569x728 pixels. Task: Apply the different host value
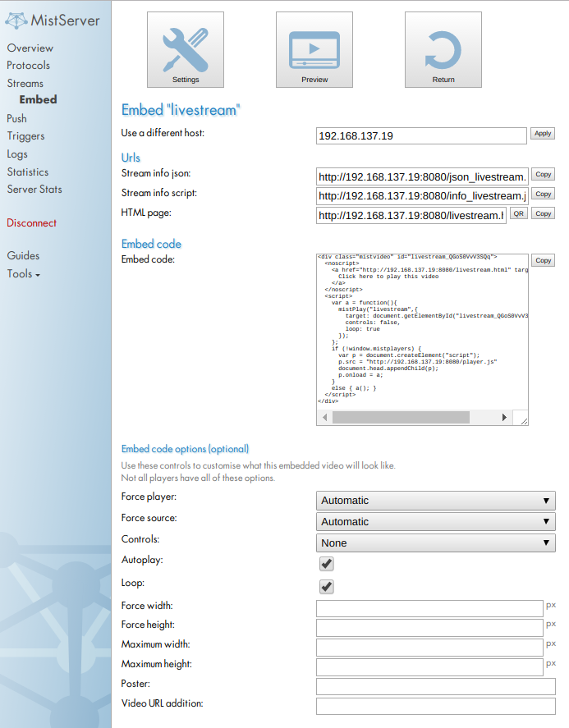543,134
